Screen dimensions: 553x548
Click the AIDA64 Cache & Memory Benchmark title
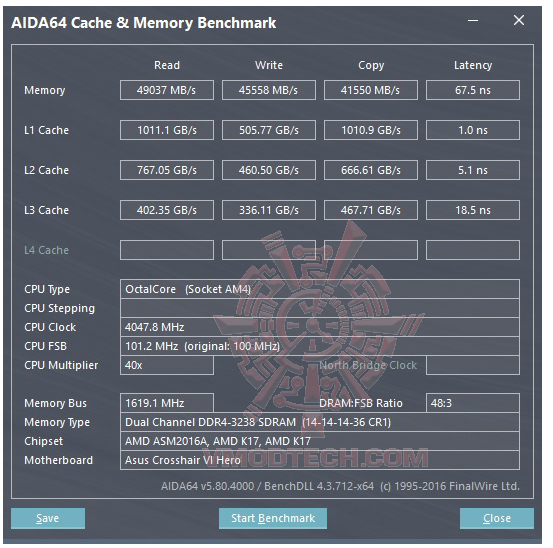(143, 23)
